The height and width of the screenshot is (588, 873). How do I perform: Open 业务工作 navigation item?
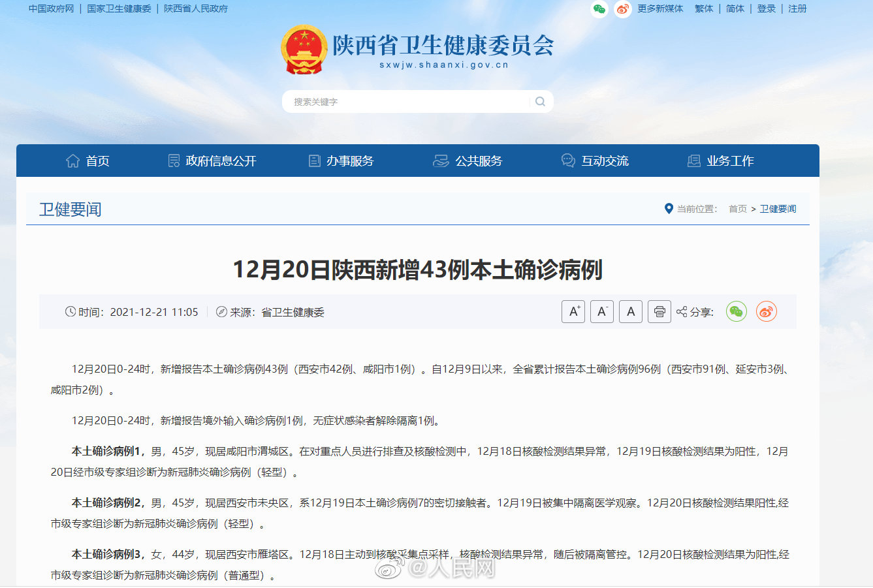(721, 161)
